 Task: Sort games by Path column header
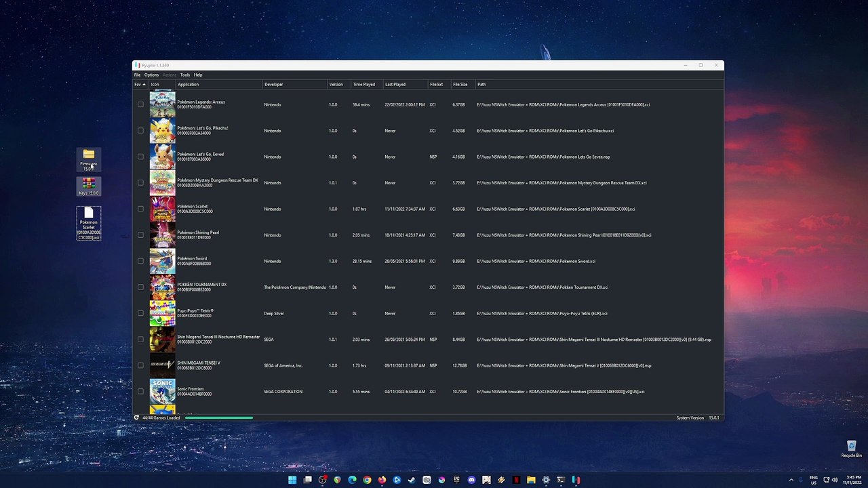[x=599, y=84]
